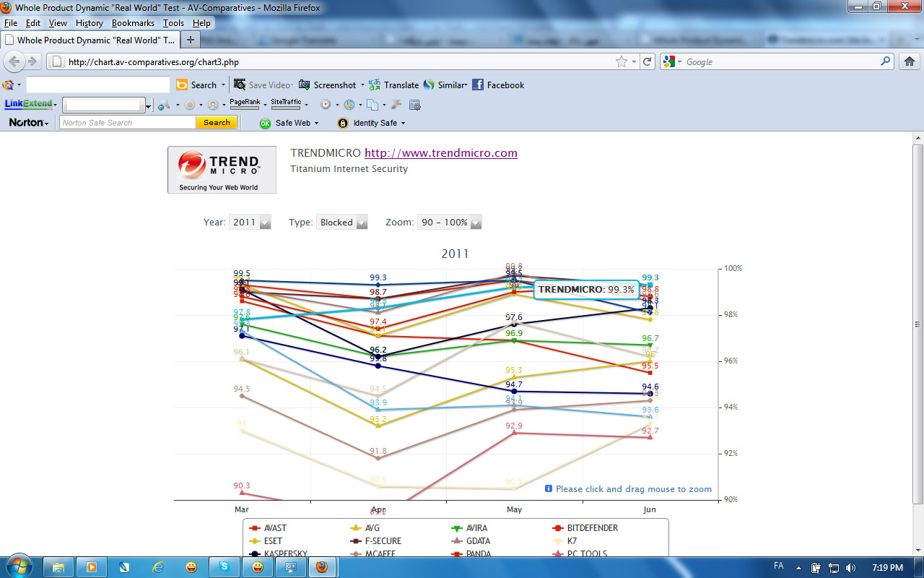This screenshot has width=924, height=578.
Task: Click the Skype icon in the taskbar
Action: (x=225, y=567)
